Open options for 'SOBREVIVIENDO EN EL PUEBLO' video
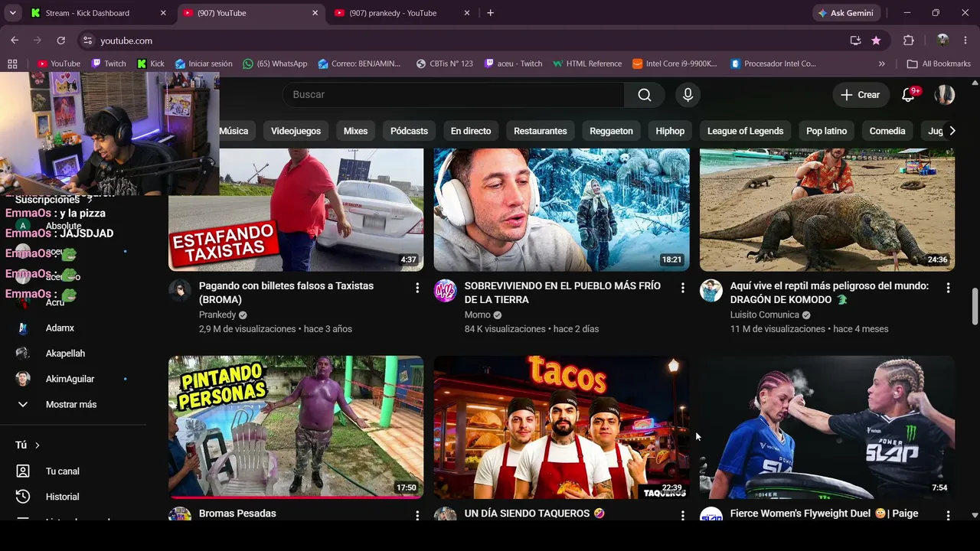The height and width of the screenshot is (551, 980). pyautogui.click(x=683, y=288)
